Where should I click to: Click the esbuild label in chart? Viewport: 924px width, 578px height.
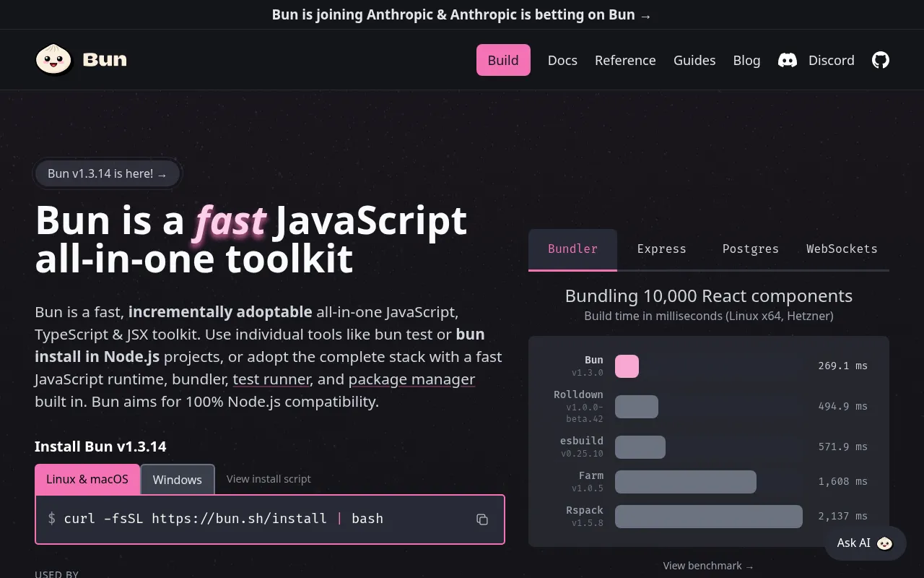click(582, 441)
